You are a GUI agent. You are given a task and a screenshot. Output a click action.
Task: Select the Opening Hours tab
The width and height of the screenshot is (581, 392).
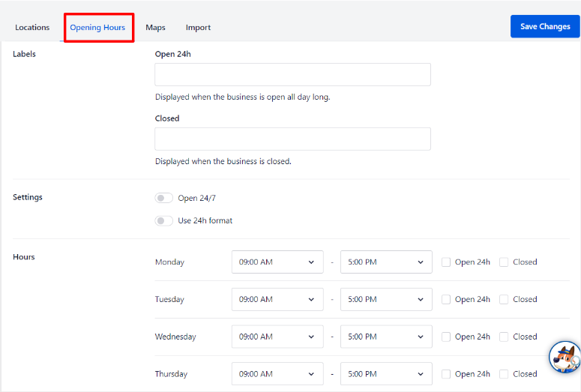[97, 28]
